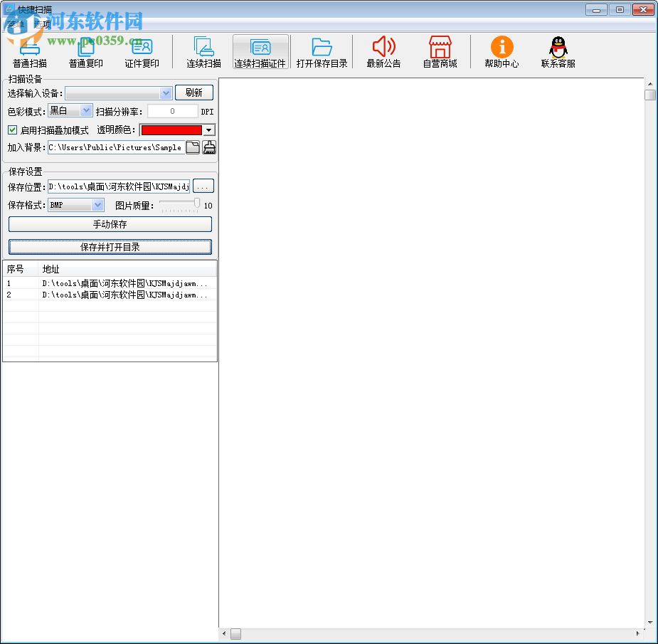The image size is (658, 644).
Task: Minimize the 快捷扫描 window
Action: (x=596, y=10)
